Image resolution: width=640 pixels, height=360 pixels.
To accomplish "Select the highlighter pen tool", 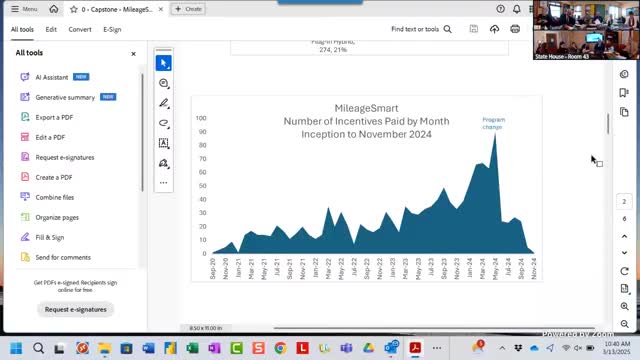I will coord(164,103).
